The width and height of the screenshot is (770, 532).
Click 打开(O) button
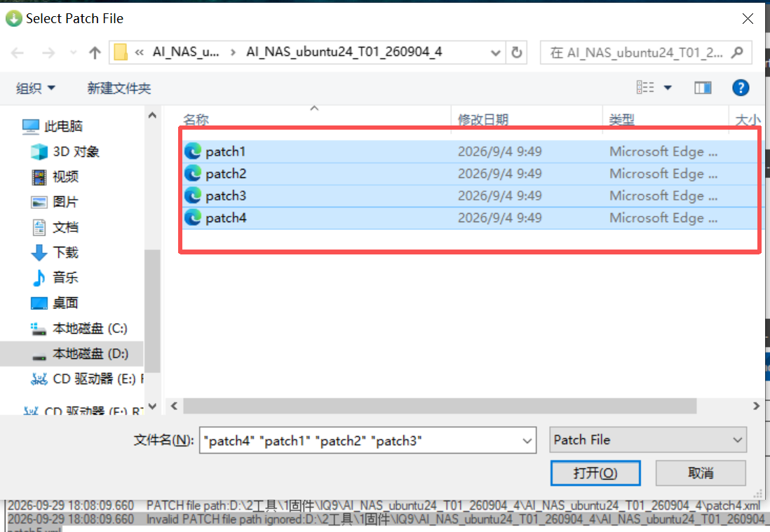coord(595,473)
